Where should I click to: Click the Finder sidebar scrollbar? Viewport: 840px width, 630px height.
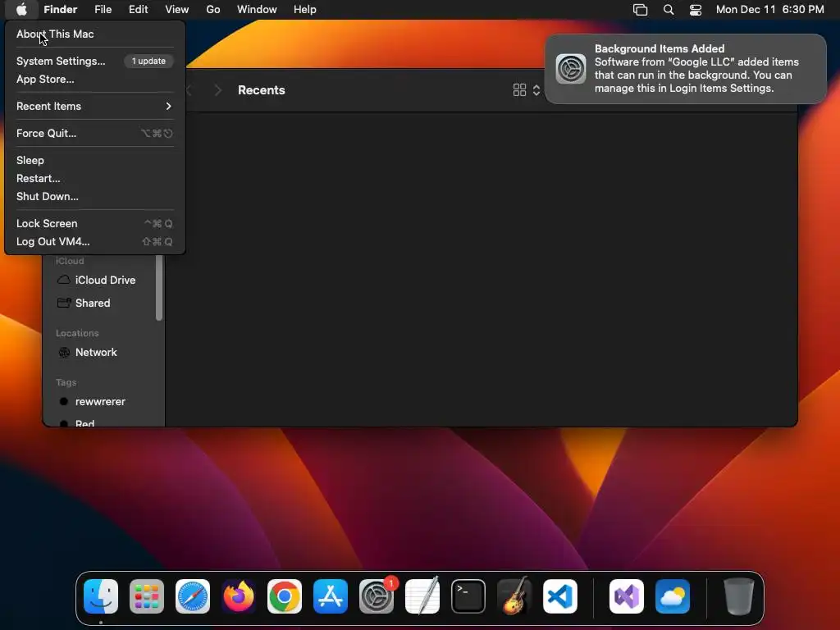tap(159, 288)
